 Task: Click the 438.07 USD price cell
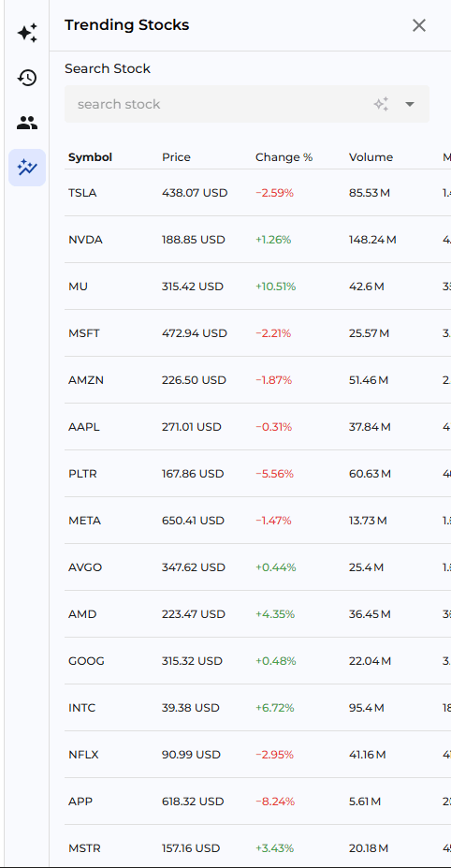click(x=195, y=193)
